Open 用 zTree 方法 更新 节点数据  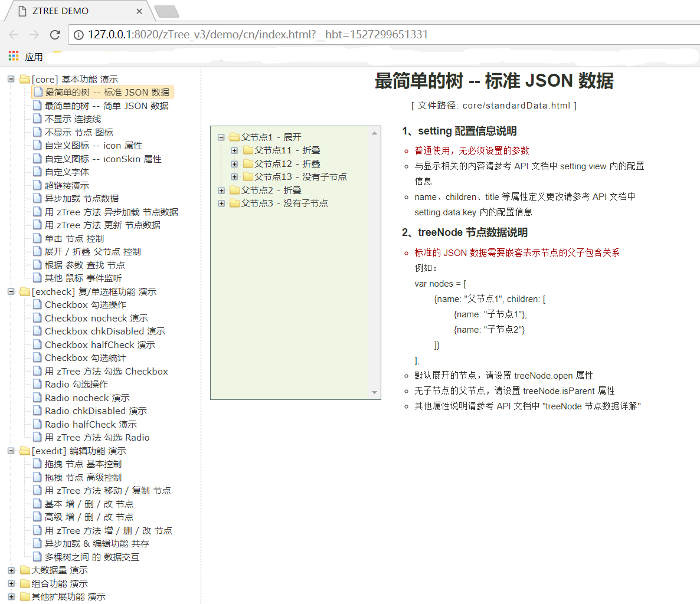pyautogui.click(x=103, y=225)
